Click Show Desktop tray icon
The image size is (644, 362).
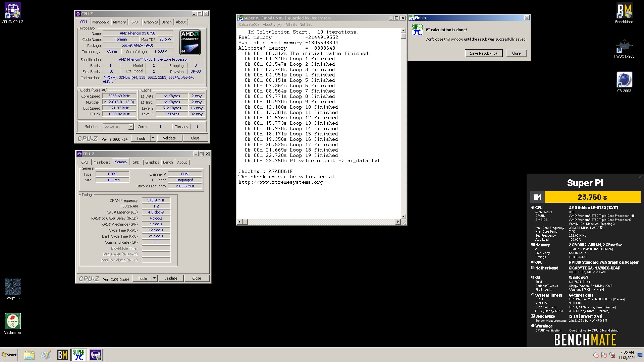(640, 355)
